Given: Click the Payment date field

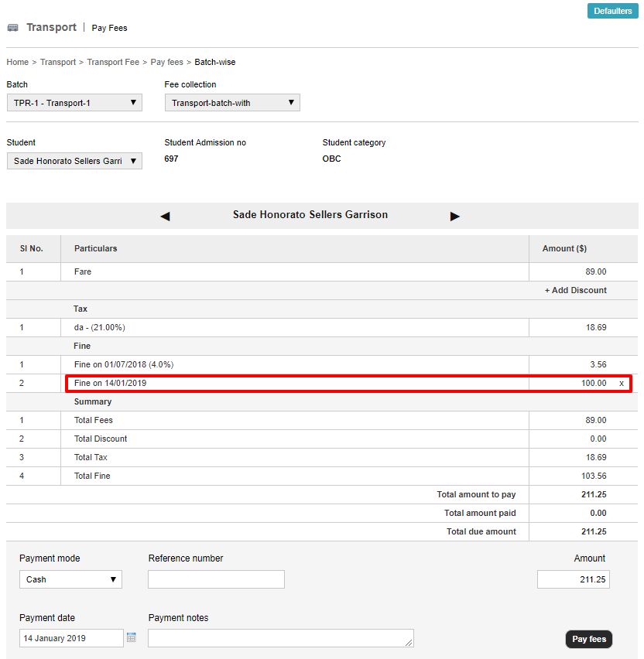Looking at the screenshot, I should [71, 638].
